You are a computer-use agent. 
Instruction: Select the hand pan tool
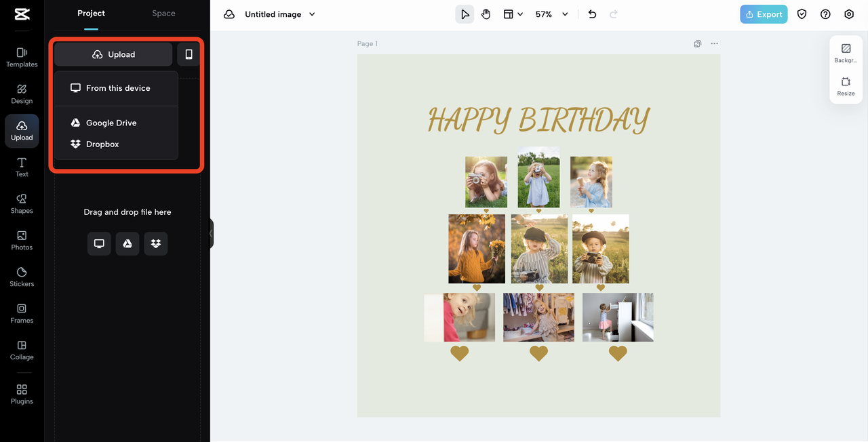(x=486, y=14)
